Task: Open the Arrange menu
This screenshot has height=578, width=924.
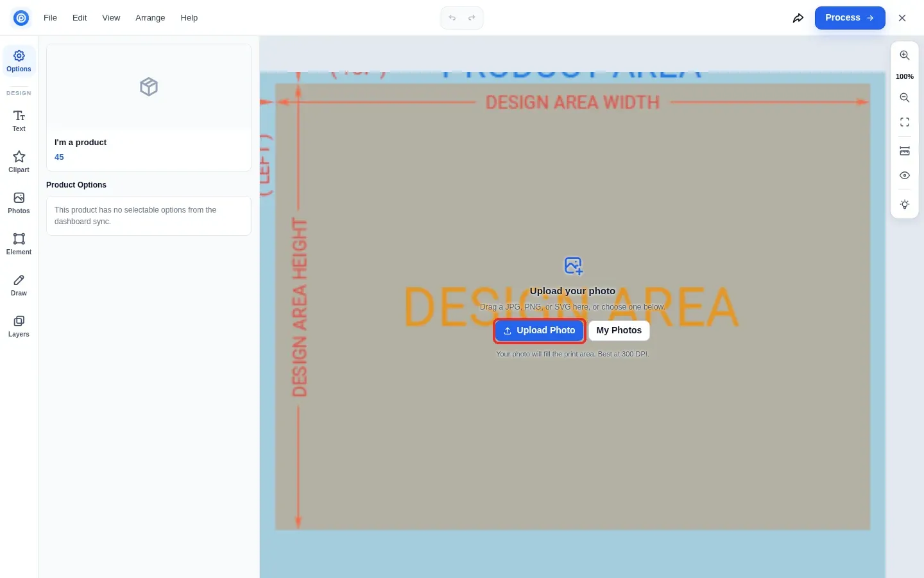Action: pyautogui.click(x=150, y=18)
